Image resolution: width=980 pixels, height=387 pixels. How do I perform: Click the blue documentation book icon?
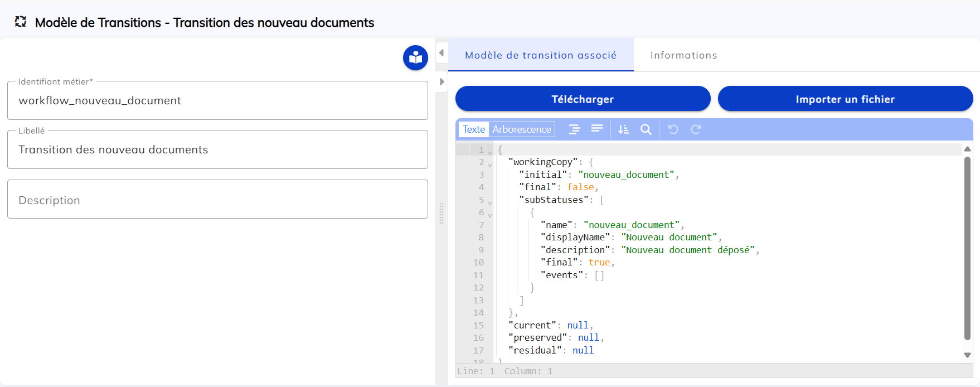click(415, 57)
